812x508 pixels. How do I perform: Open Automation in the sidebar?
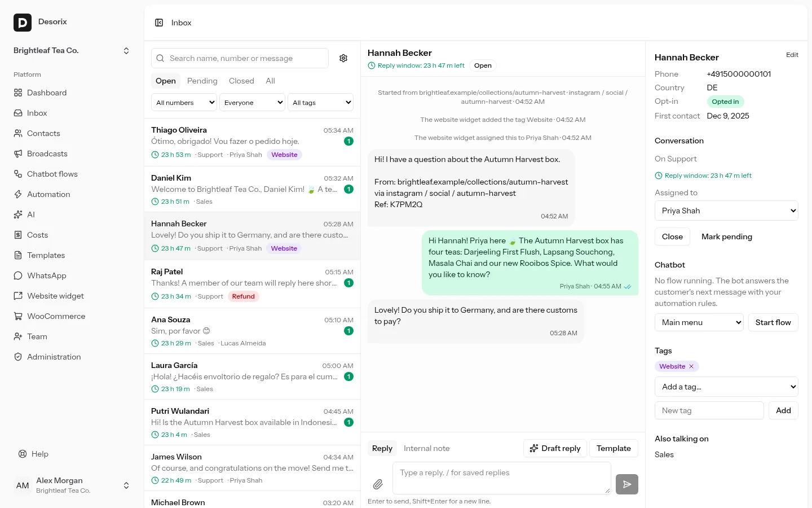pos(72,194)
